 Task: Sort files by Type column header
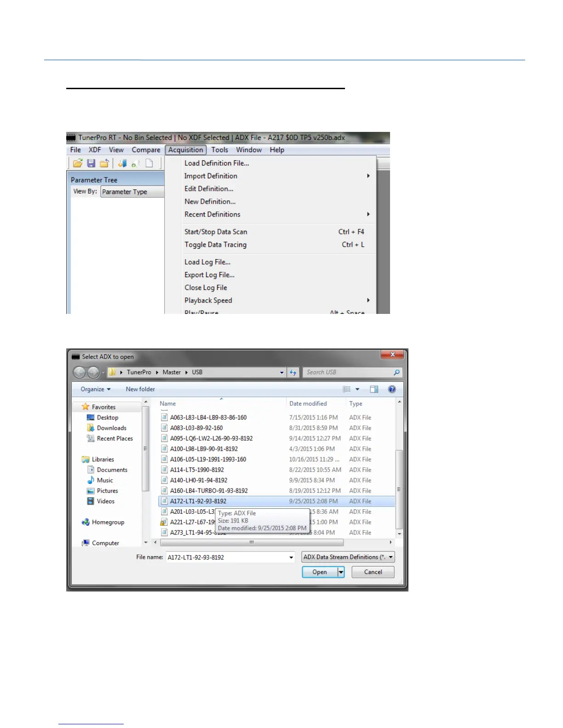tap(370, 404)
